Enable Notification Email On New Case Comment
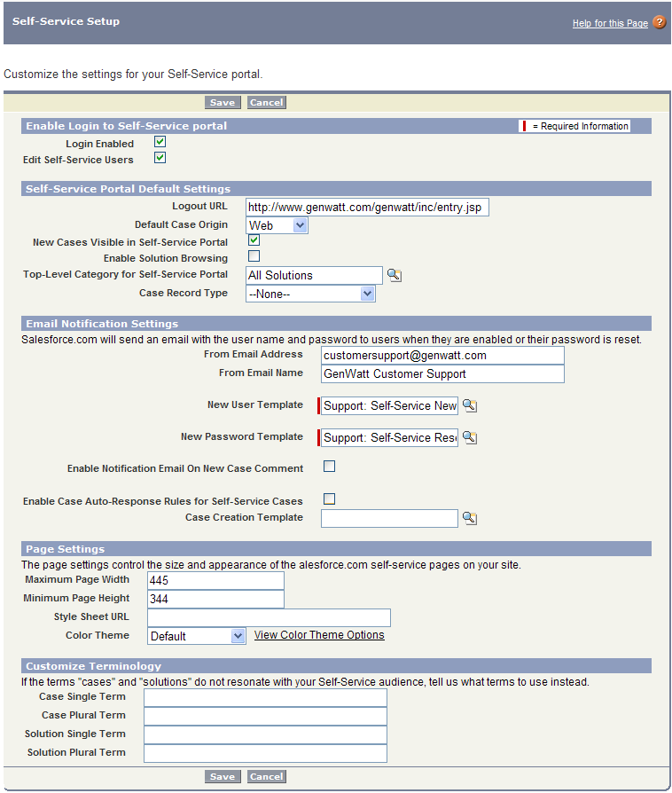 (x=329, y=466)
